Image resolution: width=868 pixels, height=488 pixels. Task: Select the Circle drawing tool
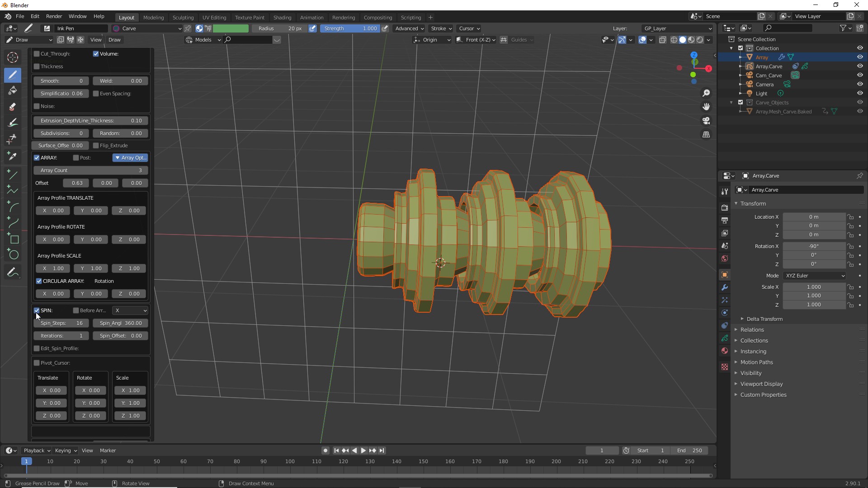(14, 255)
